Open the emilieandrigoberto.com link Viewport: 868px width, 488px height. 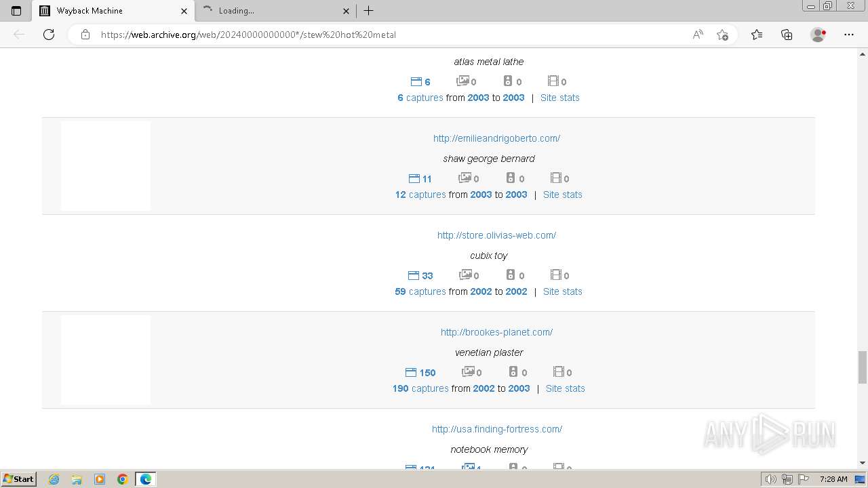[496, 138]
